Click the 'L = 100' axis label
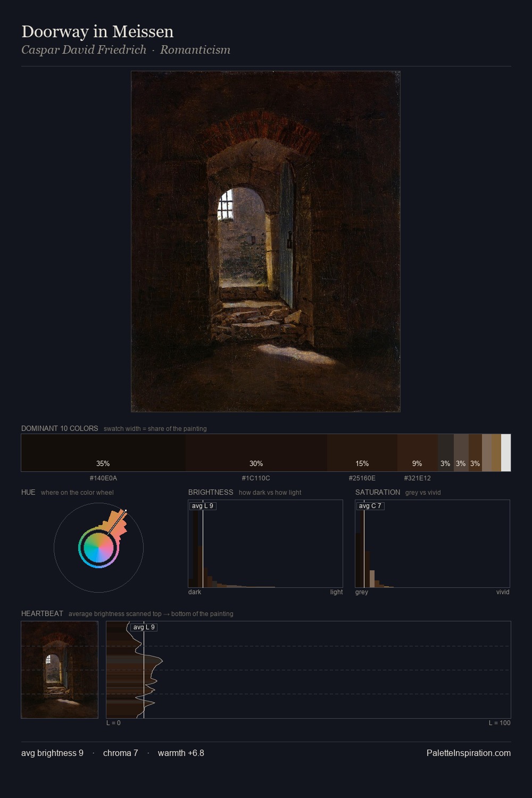Image resolution: width=532 pixels, height=798 pixels. coord(500,723)
